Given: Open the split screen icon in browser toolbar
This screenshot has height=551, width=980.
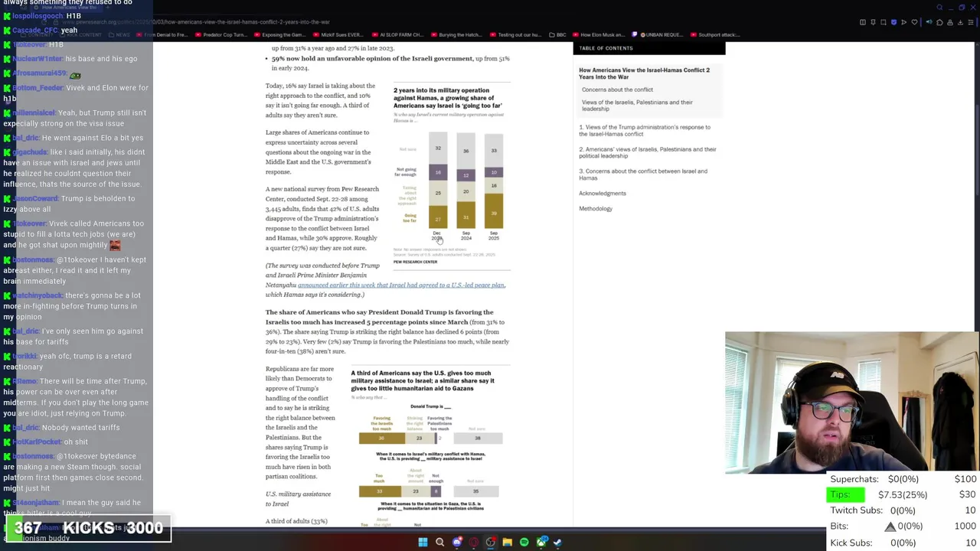Looking at the screenshot, I should [863, 22].
